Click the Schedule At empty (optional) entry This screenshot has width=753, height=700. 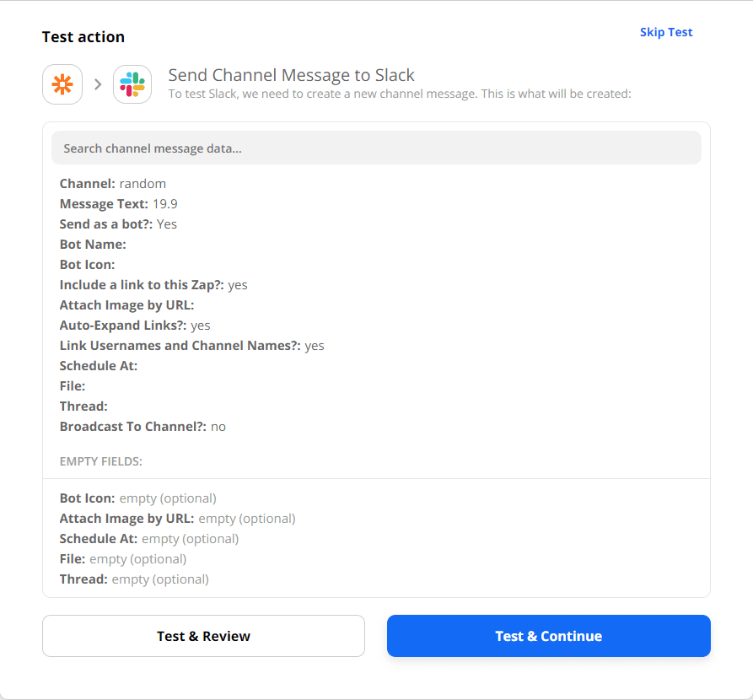(149, 539)
